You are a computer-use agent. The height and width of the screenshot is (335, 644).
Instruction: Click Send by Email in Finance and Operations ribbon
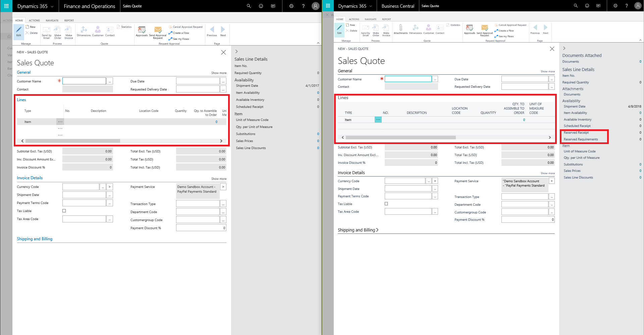[47, 32]
